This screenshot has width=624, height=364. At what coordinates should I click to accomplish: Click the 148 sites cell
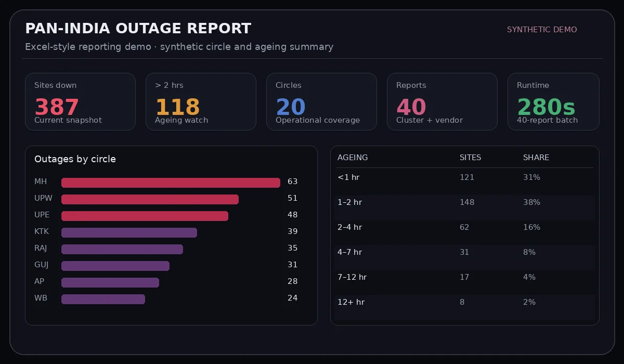(467, 202)
